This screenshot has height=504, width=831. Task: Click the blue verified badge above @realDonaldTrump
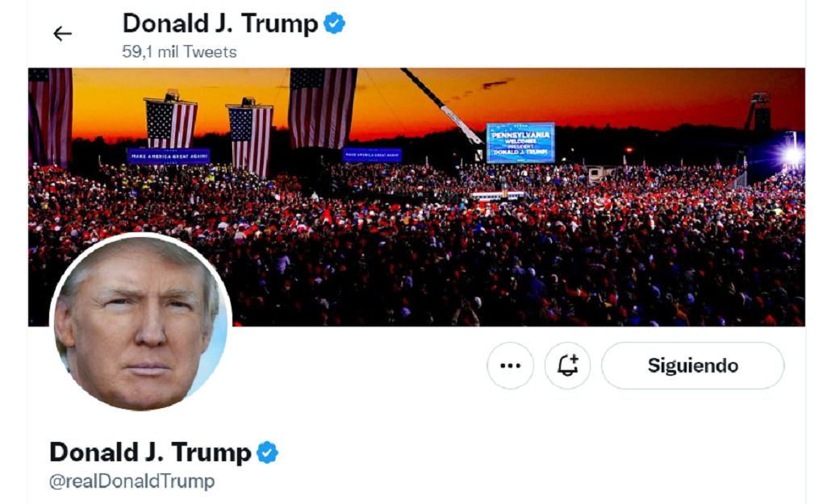pyautogui.click(x=267, y=452)
